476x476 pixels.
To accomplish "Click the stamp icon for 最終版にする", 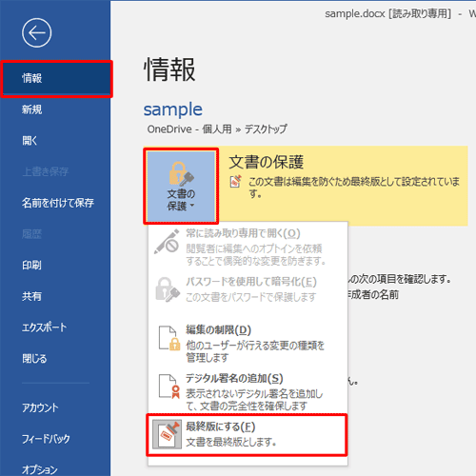I will (x=167, y=434).
